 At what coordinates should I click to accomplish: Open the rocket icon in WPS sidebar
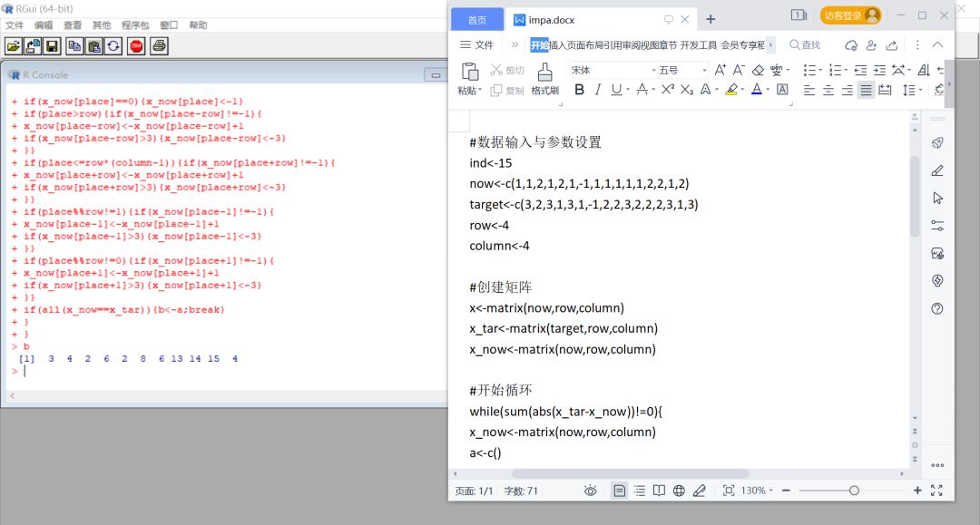point(937,143)
